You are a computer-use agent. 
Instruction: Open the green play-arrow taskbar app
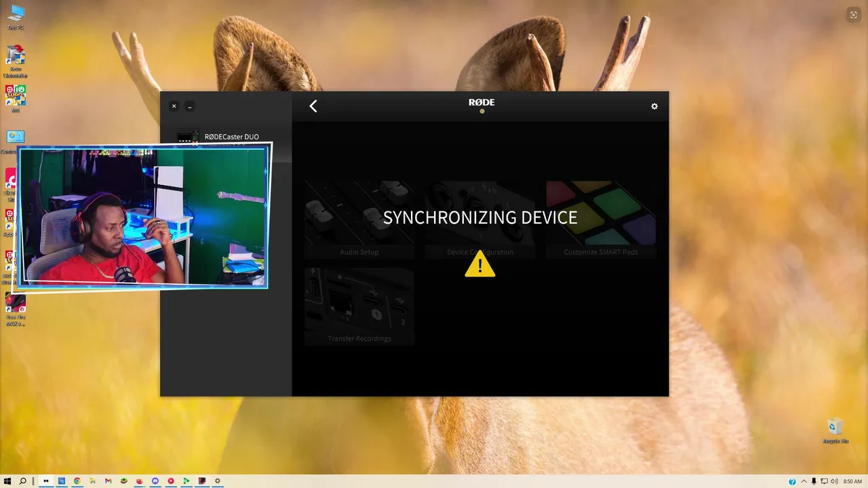186,481
